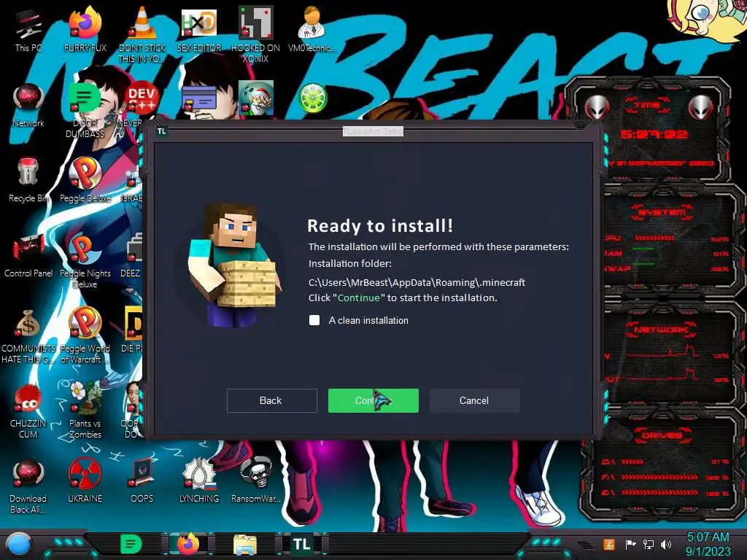747x560 pixels.
Task: Open the Recycle Bin icon
Action: 28,180
